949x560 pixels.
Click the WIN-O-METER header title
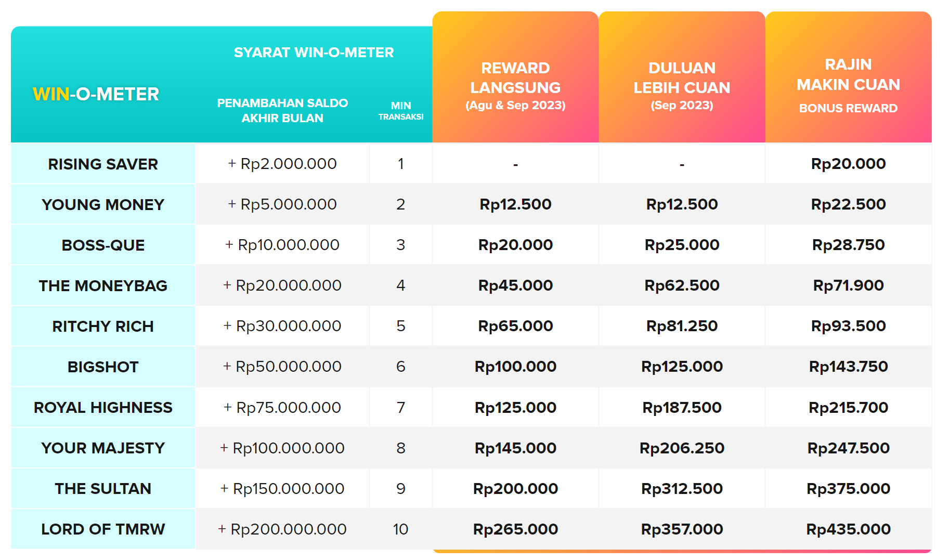[96, 94]
